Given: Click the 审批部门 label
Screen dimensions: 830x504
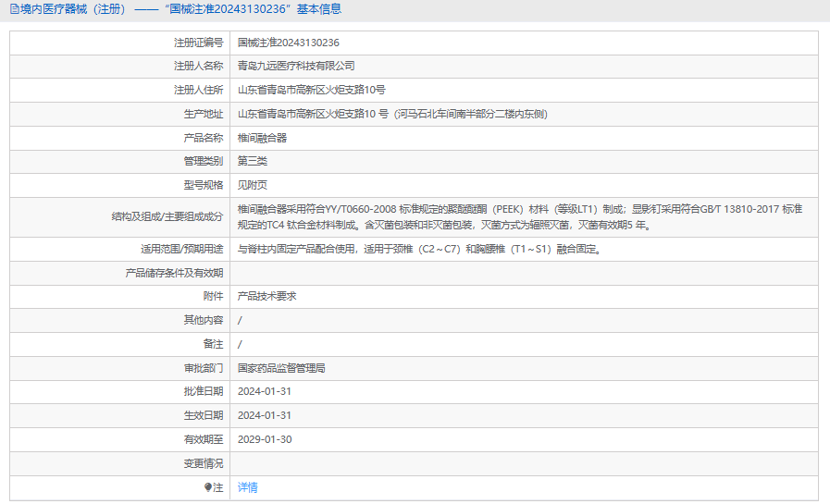Looking at the screenshot, I should [204, 367].
